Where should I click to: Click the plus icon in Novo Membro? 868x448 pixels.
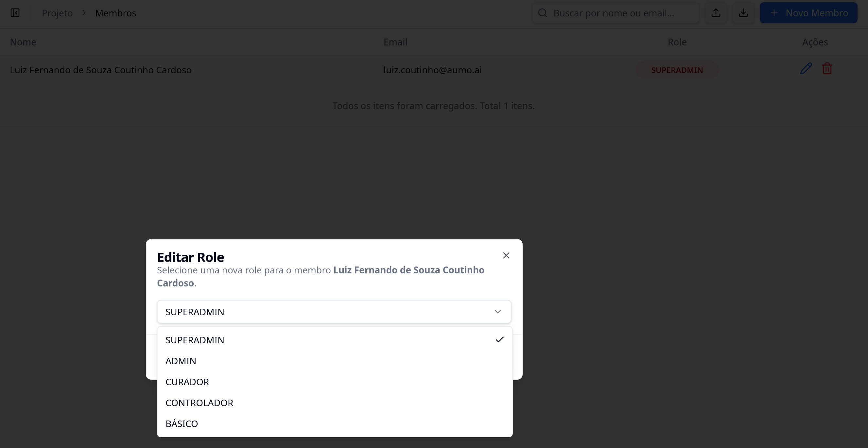[x=774, y=13]
